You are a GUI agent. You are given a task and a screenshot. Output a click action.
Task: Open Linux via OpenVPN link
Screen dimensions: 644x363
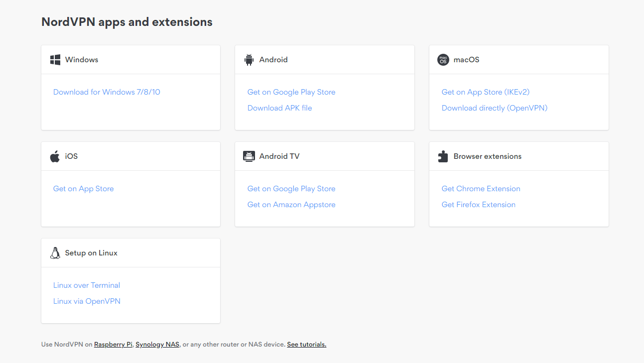coord(87,301)
